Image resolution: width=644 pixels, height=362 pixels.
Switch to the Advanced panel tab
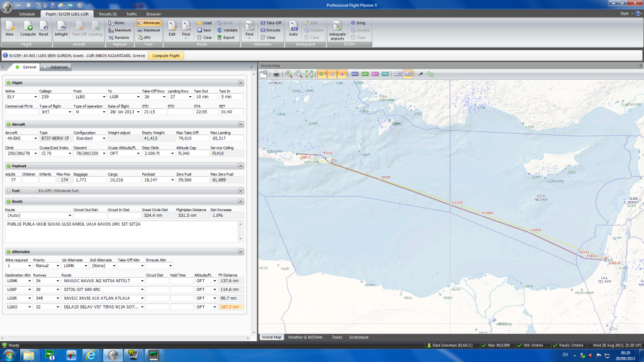pos(58,67)
